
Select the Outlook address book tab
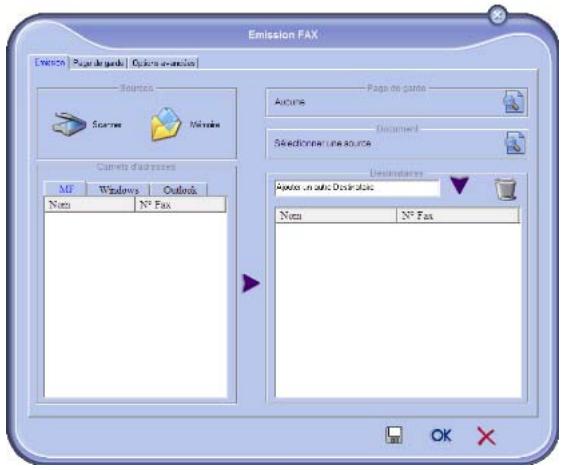[x=179, y=190]
